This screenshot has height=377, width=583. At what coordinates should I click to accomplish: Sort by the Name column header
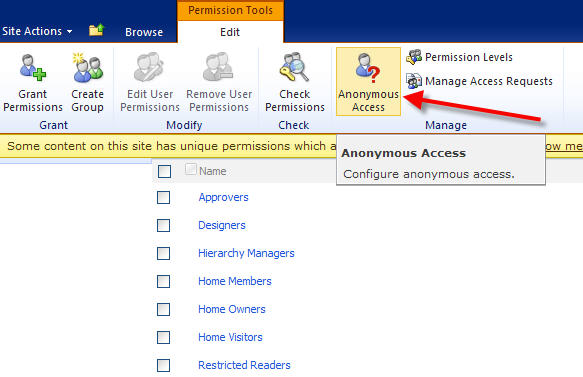213,171
